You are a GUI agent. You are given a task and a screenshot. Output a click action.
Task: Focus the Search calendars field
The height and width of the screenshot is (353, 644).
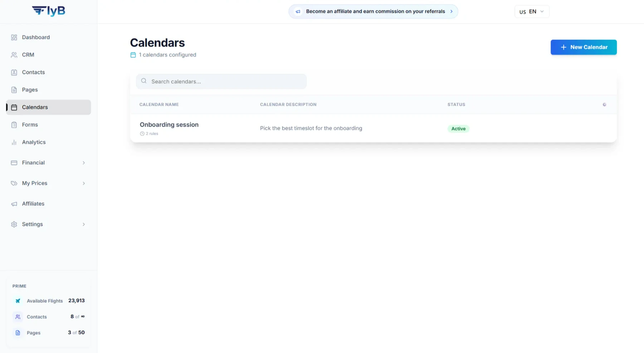coord(221,82)
